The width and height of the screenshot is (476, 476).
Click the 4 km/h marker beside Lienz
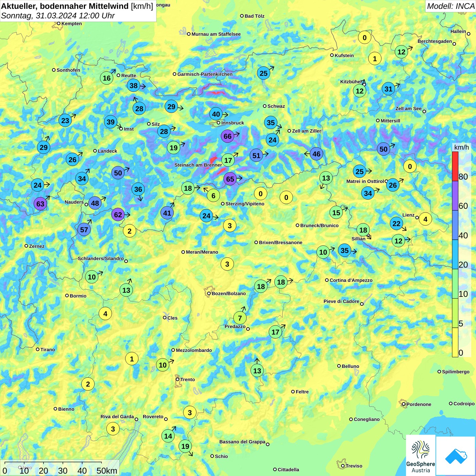click(425, 219)
